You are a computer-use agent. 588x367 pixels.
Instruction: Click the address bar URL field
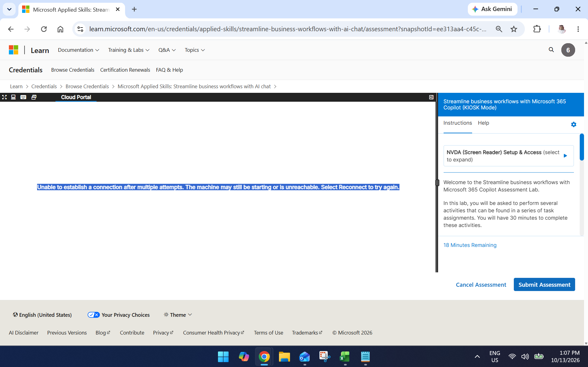click(288, 29)
